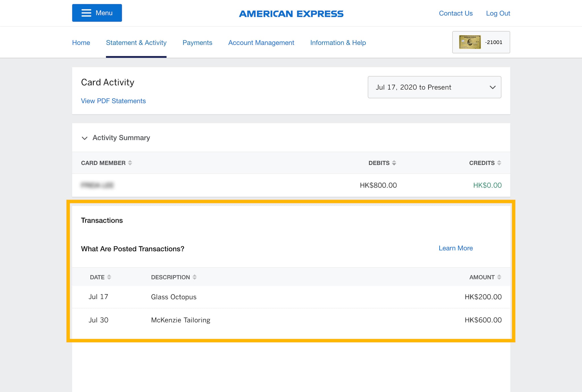Screen dimensions: 582x392
Task: Click View PDF Statements link
Action: (113, 101)
